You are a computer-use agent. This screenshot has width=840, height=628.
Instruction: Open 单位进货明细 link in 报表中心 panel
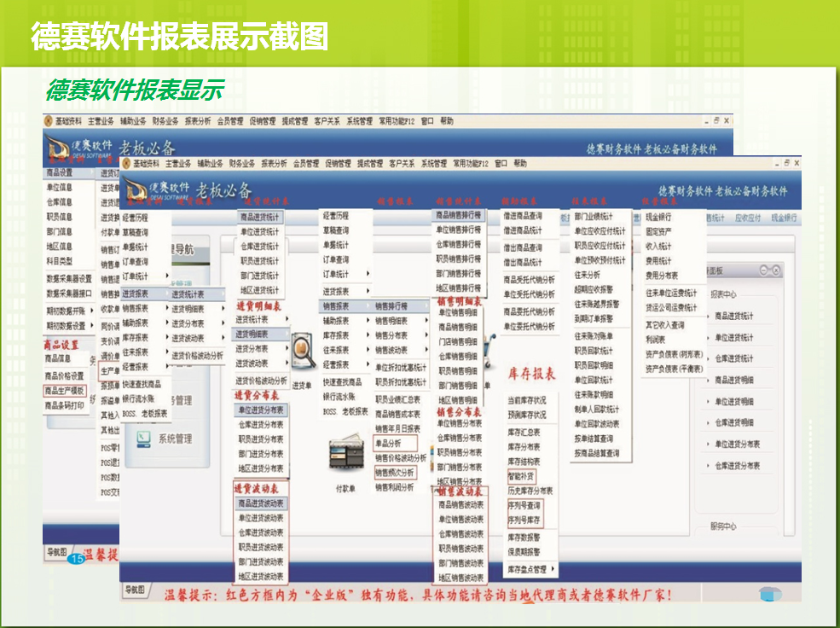(734, 401)
